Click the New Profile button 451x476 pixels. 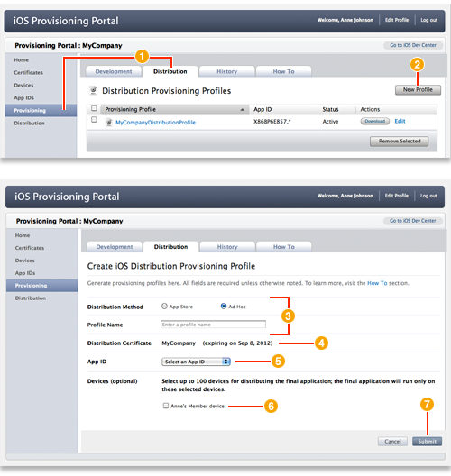[x=418, y=90]
